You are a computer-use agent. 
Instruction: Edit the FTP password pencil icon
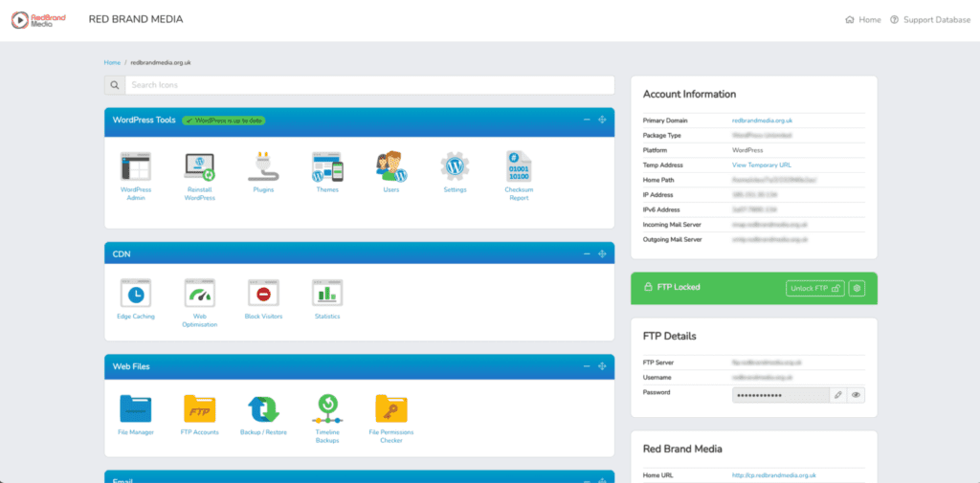coord(838,395)
